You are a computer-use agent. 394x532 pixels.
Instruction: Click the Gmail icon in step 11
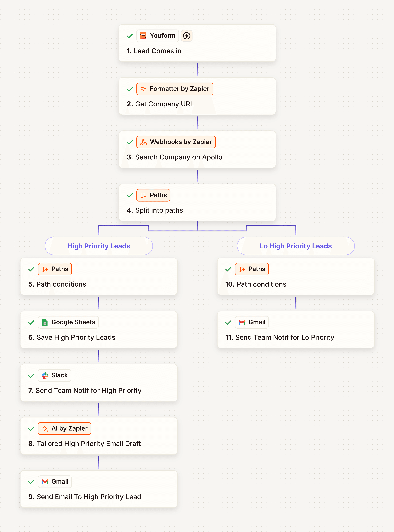(x=242, y=322)
